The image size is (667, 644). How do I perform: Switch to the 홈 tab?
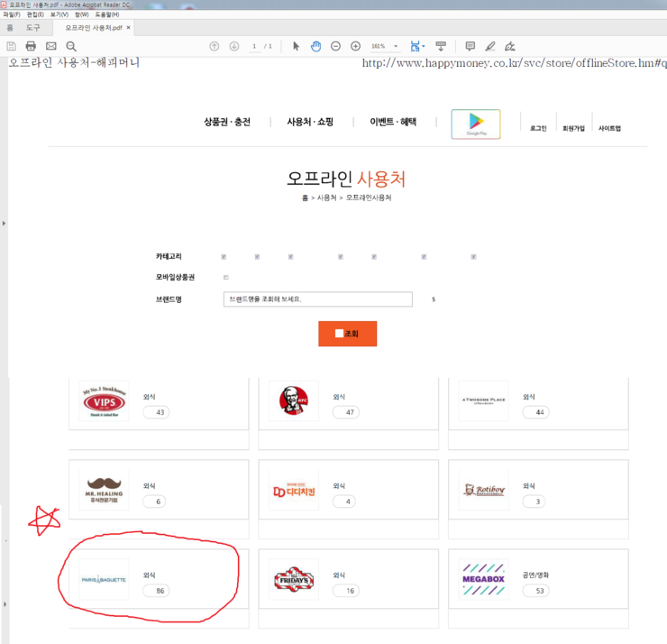(x=10, y=28)
